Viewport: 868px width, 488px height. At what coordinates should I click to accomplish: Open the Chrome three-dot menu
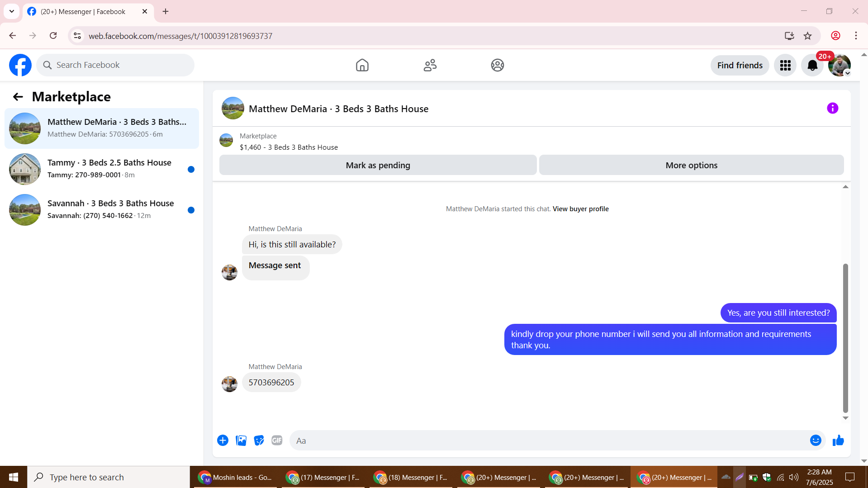856,36
